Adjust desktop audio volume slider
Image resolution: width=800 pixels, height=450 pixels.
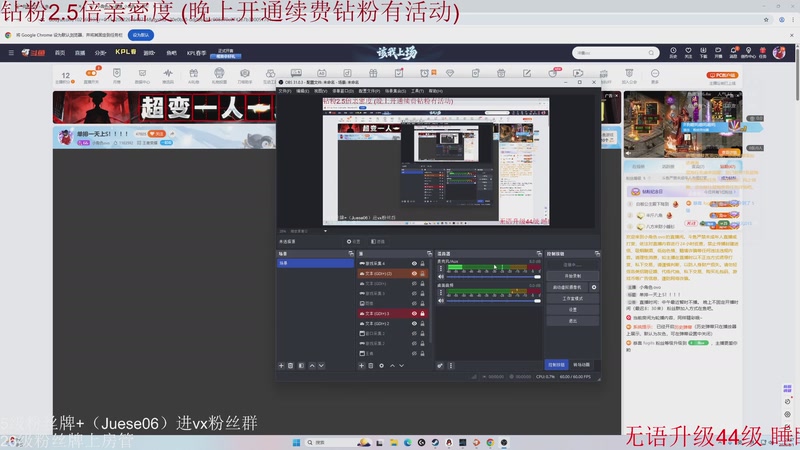tap(492, 301)
